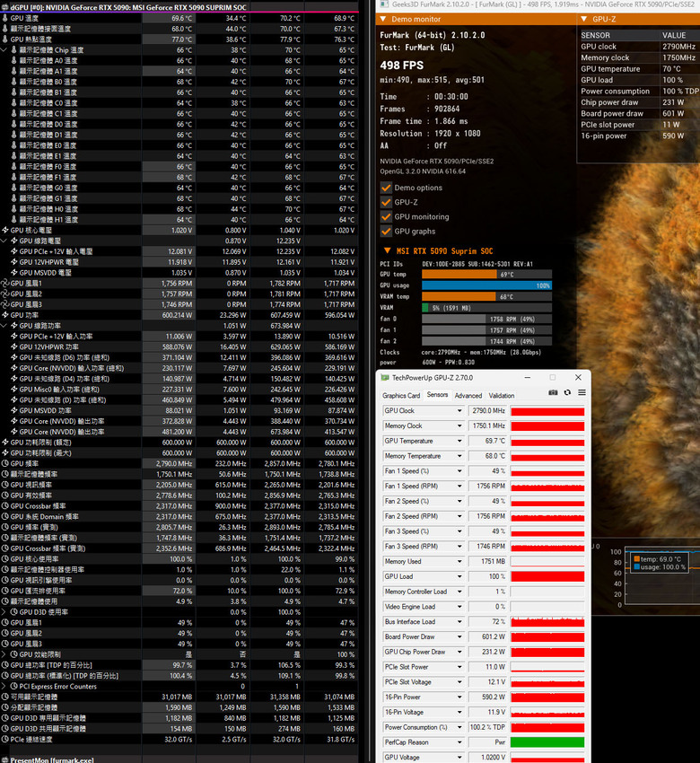Open the Memory Clock sensor dropdown

point(459,425)
